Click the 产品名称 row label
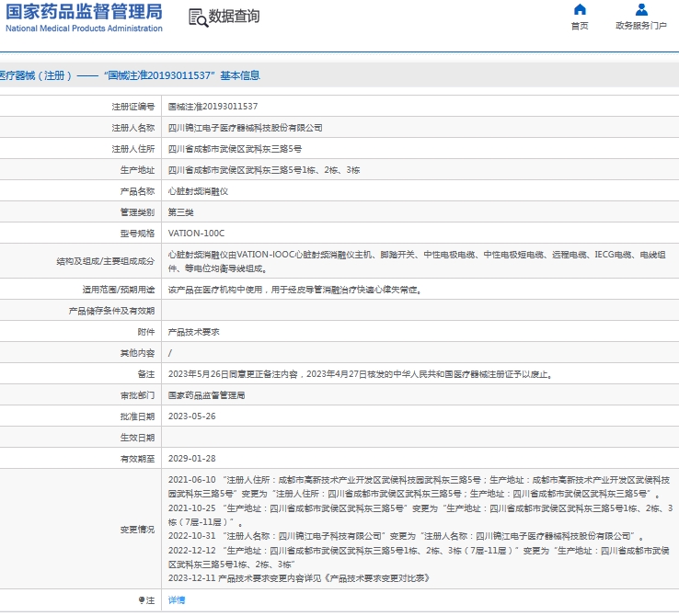Screen dimensions: 679x616 (137, 191)
